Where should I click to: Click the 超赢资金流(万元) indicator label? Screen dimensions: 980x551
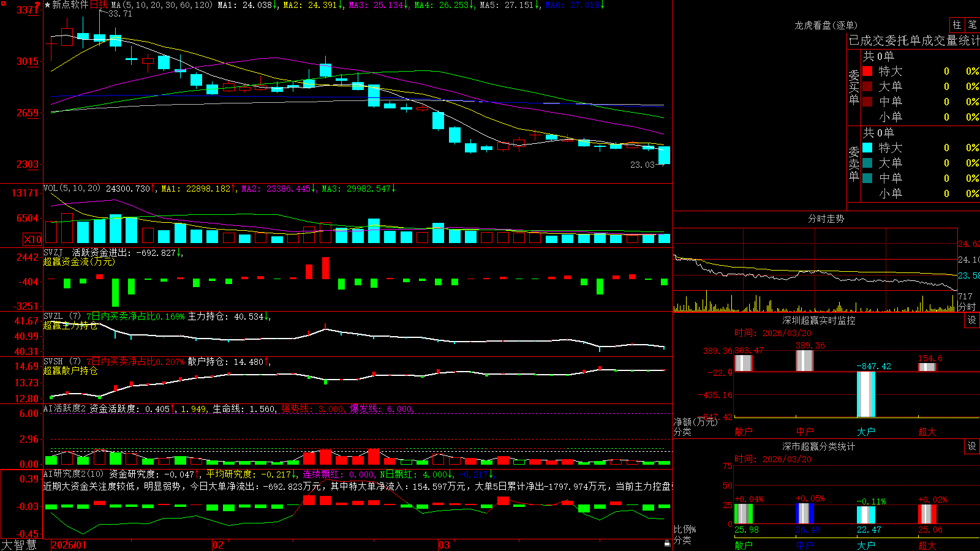tap(79, 261)
